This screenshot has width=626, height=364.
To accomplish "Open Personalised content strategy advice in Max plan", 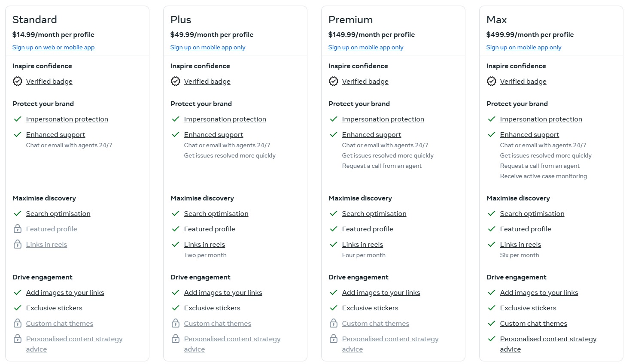I will (548, 339).
